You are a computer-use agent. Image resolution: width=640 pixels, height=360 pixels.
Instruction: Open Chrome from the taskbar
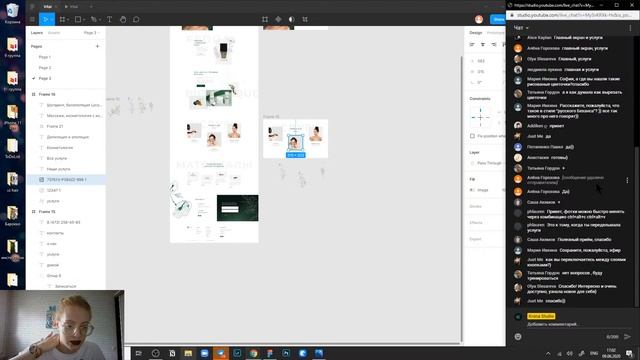pyautogui.click(x=253, y=353)
